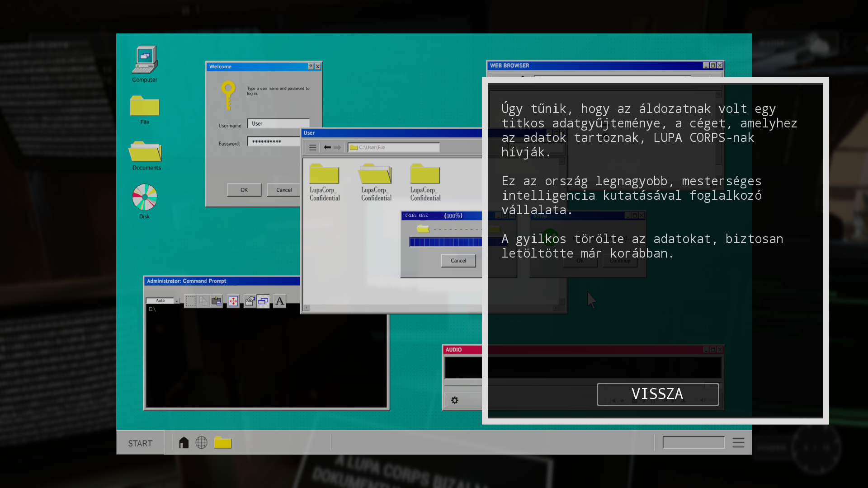Open the Auto font size dropdown
The image size is (868, 488).
point(177,301)
